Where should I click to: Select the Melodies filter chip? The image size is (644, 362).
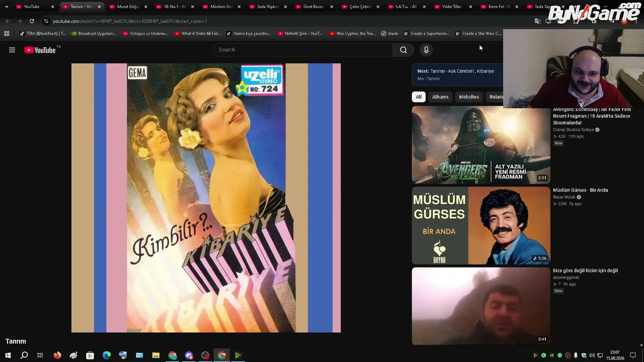(469, 97)
